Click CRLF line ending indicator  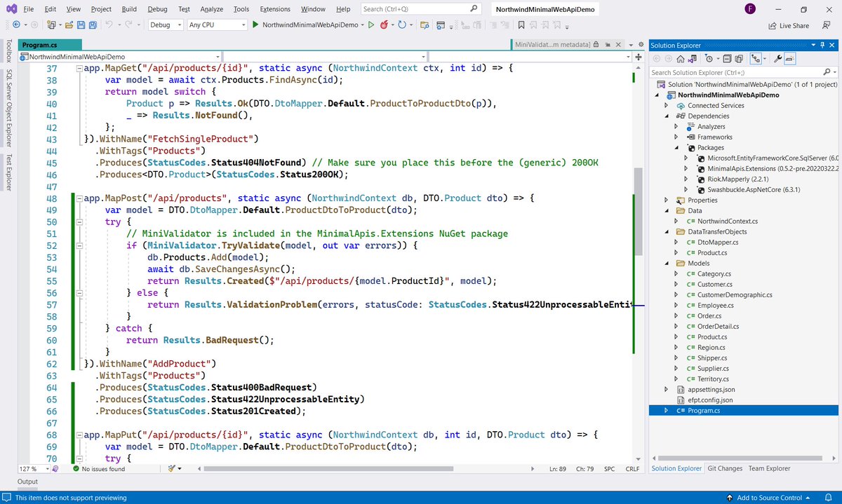click(631, 468)
